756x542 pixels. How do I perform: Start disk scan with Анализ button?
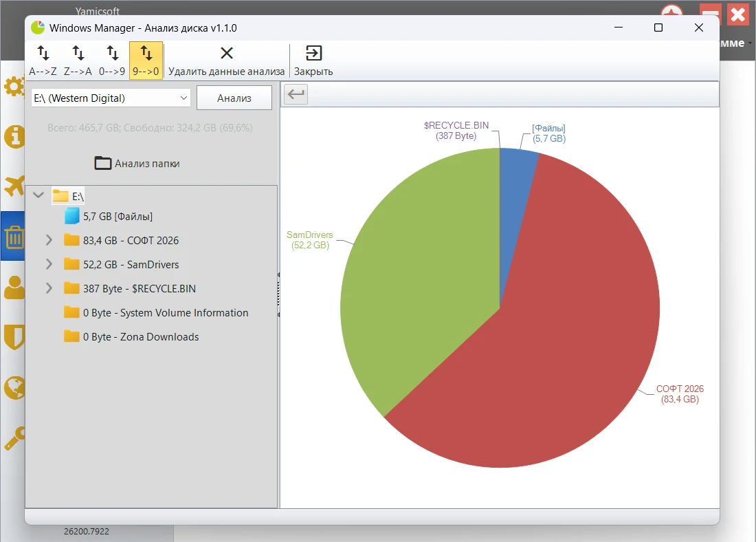coord(234,98)
